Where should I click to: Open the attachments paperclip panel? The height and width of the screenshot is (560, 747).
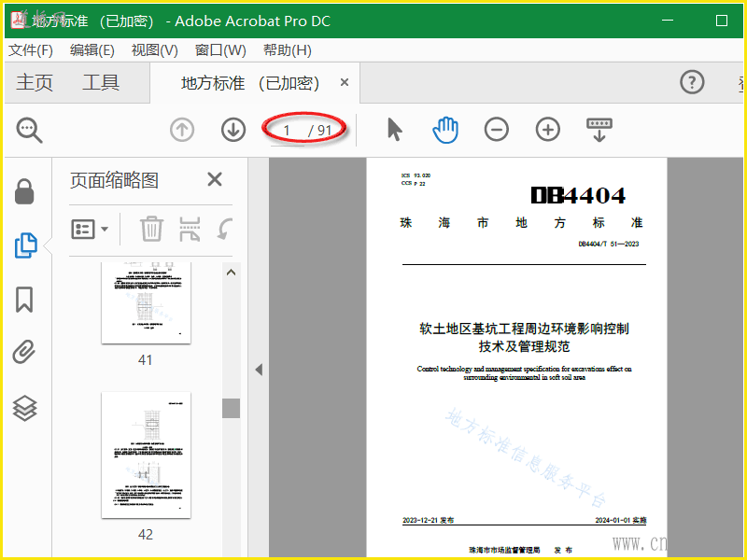[24, 352]
